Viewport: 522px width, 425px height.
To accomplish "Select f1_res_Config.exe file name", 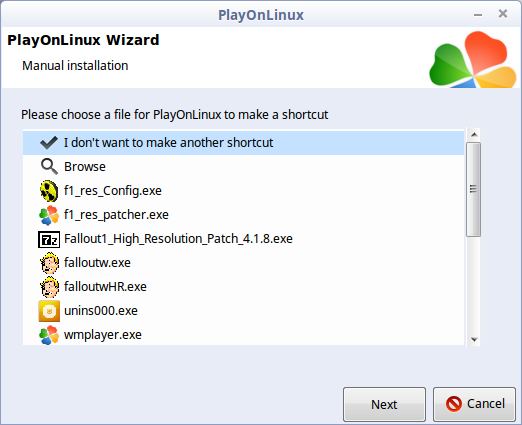I will (113, 191).
